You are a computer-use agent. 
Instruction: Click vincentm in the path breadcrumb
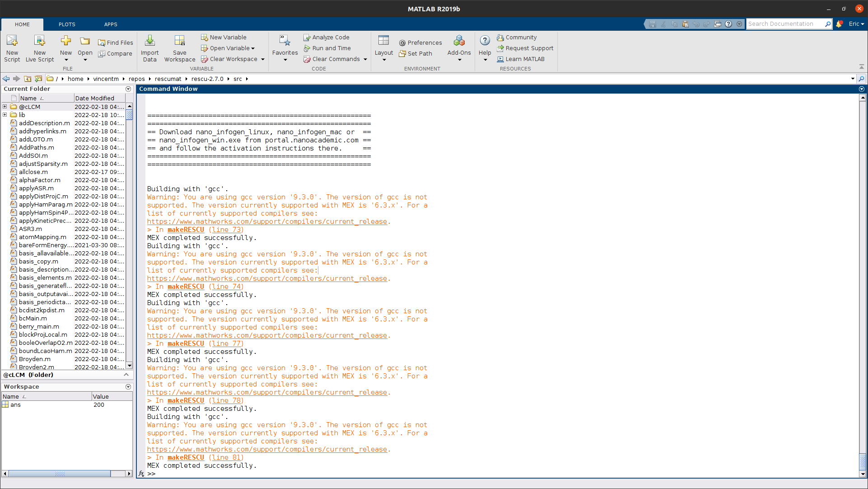point(106,79)
